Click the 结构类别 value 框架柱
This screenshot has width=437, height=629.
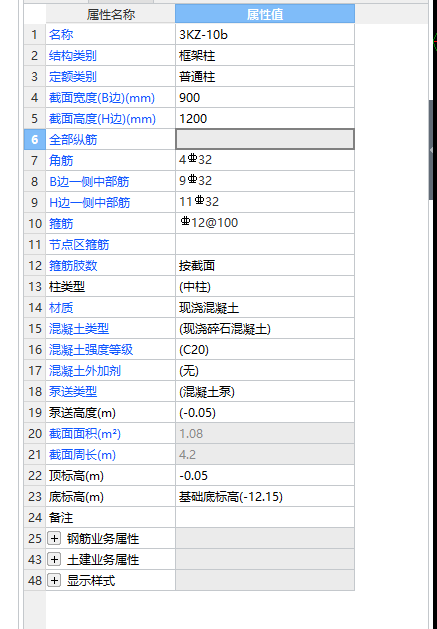(197, 56)
